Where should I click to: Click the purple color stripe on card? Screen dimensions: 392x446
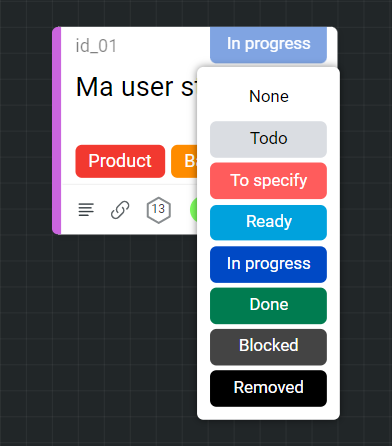[x=57, y=130]
